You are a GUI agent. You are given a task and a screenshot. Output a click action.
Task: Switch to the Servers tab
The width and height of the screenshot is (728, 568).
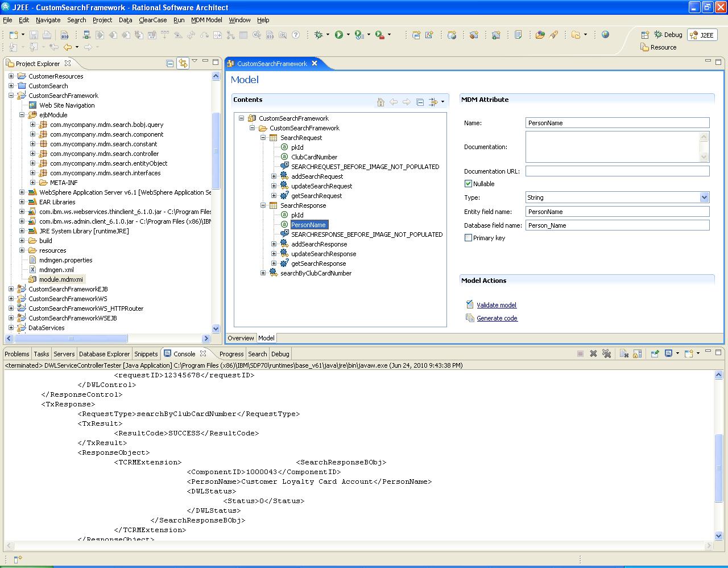64,354
